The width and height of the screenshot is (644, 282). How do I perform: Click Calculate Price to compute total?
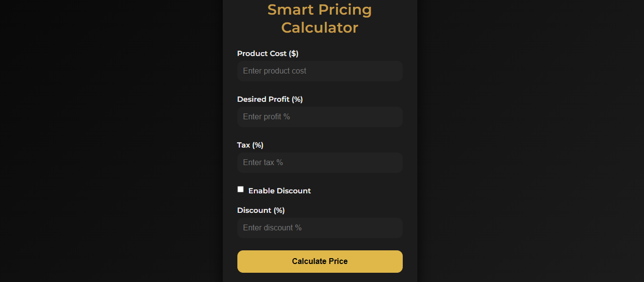tap(320, 262)
